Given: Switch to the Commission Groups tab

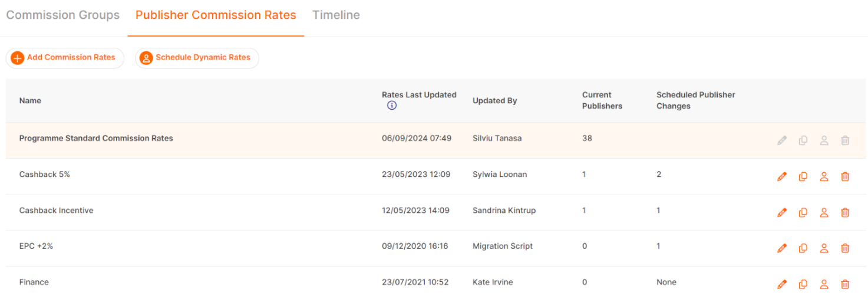Looking at the screenshot, I should coord(63,15).
